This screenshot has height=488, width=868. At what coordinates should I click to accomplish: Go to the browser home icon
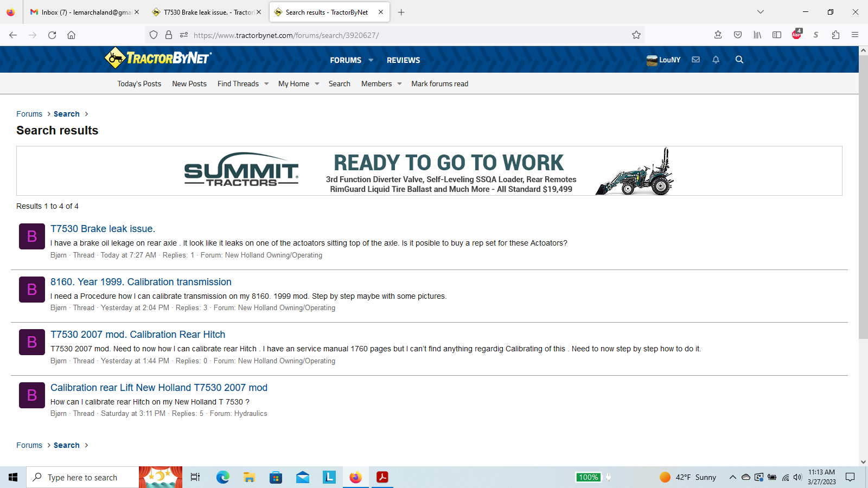pyautogui.click(x=71, y=35)
